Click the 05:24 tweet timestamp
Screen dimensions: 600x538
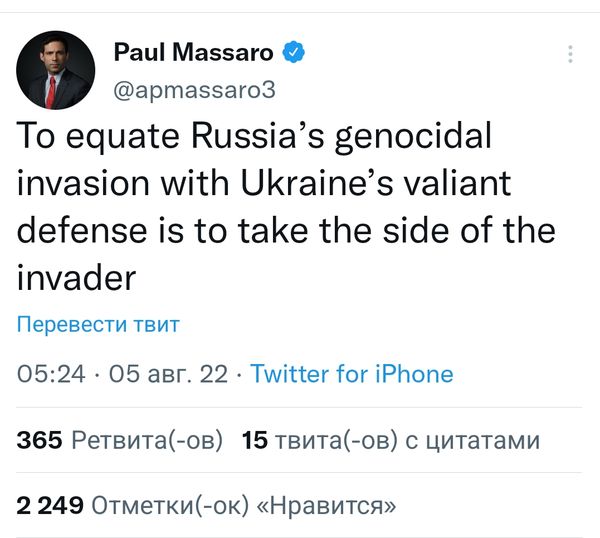[51, 374]
